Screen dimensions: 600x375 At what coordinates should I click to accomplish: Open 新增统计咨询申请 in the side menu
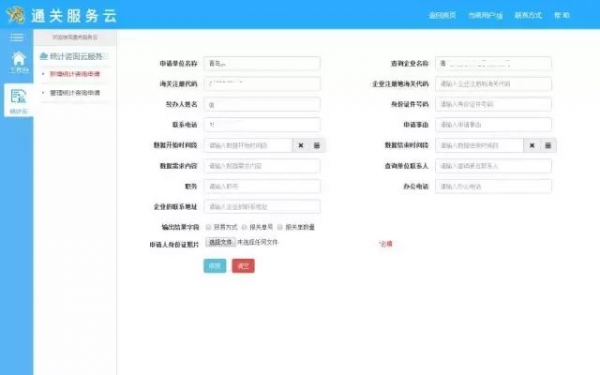coord(75,74)
